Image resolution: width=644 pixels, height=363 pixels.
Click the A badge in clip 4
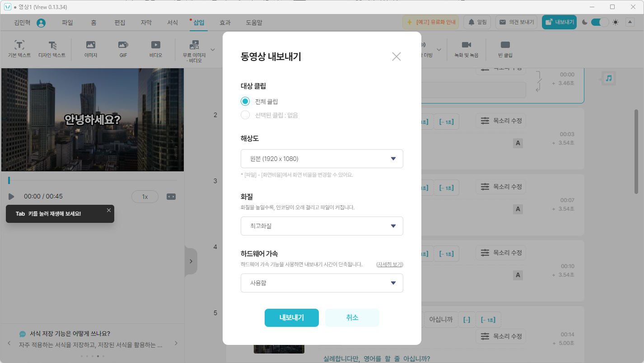click(518, 275)
